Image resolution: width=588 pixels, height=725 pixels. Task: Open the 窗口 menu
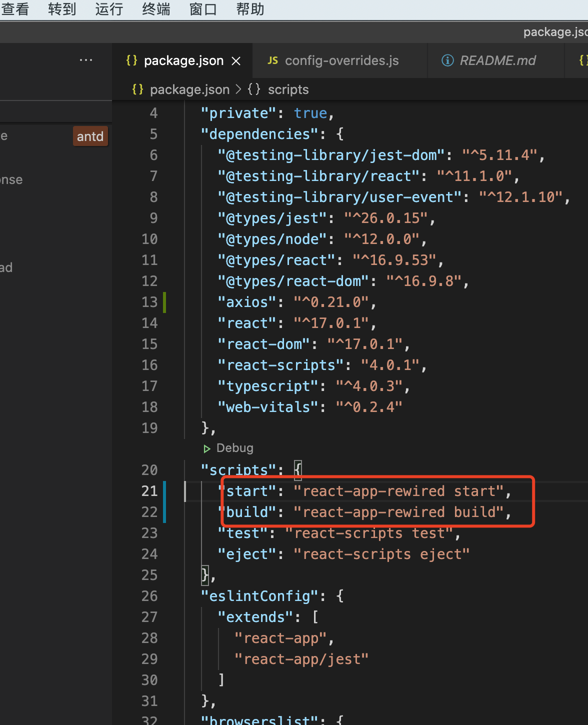point(203,9)
